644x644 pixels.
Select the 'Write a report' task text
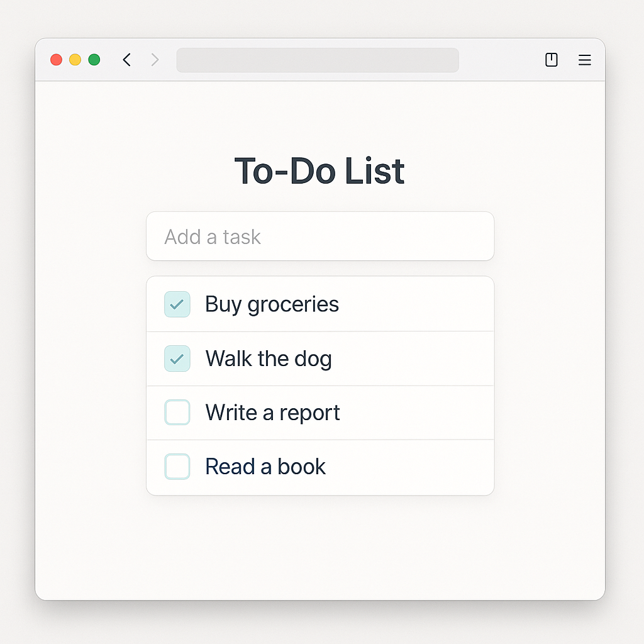coord(273,413)
